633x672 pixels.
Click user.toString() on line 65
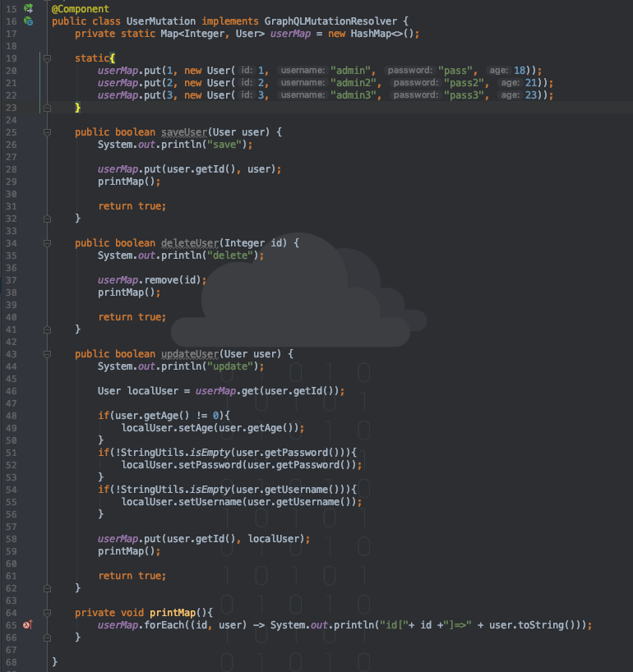pyautogui.click(x=533, y=625)
